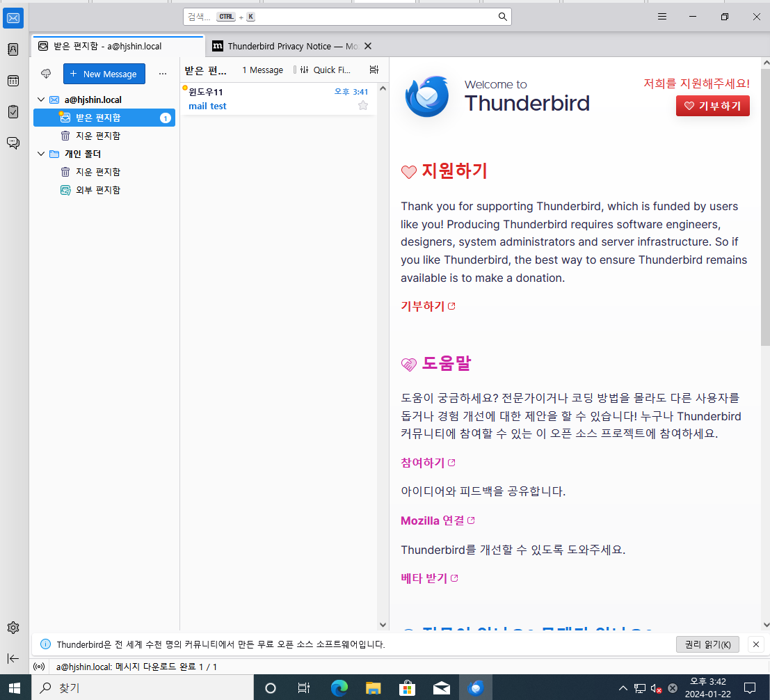Open folder pane options (three dots)
Viewport: 770px width, 700px height.
163,74
